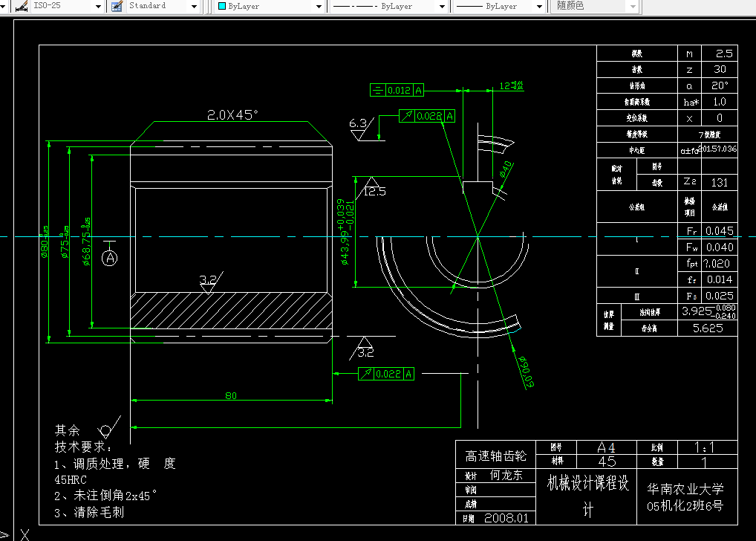The width and height of the screenshot is (756, 541).
Task: Open the 随颜色 plot style dropdown
Action: [633, 6]
